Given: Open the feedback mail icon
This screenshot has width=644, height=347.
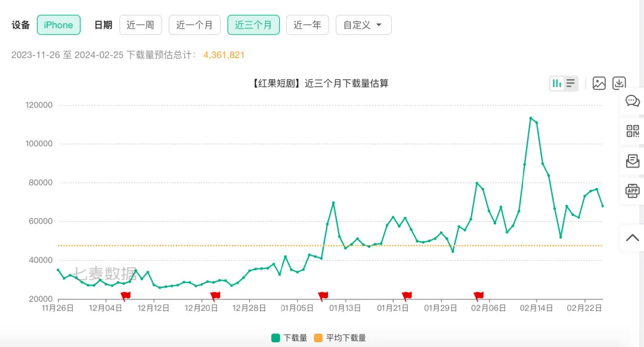Looking at the screenshot, I should point(632,161).
